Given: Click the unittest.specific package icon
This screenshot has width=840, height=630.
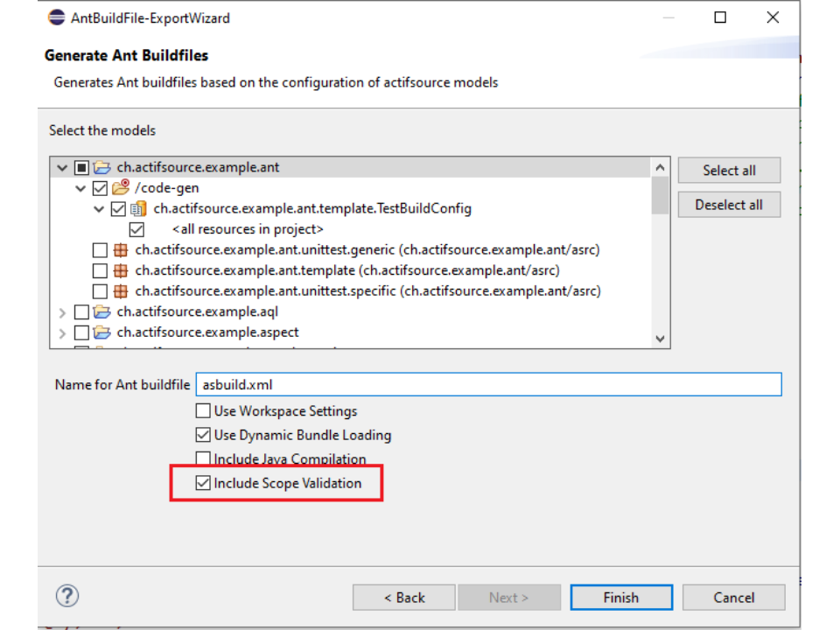Looking at the screenshot, I should [121, 291].
